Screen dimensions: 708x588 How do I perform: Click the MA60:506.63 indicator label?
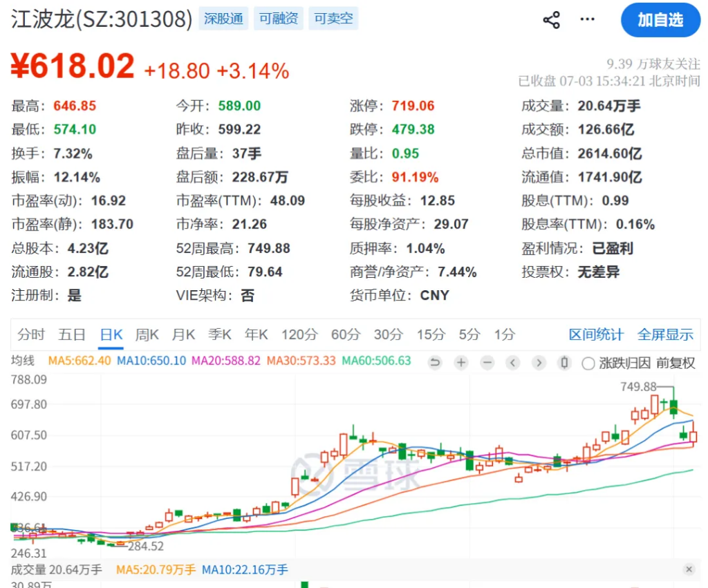tap(377, 361)
